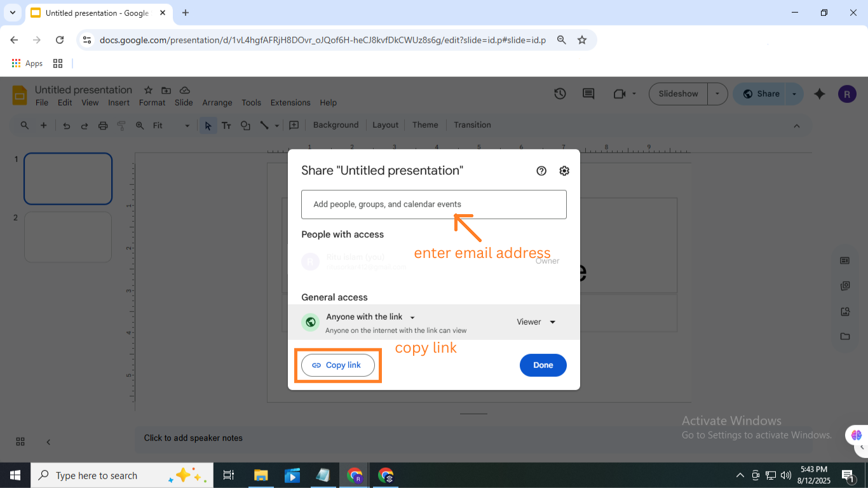Open the Slideshow options dropdown arrow
Image resolution: width=868 pixels, height=488 pixels.
717,94
